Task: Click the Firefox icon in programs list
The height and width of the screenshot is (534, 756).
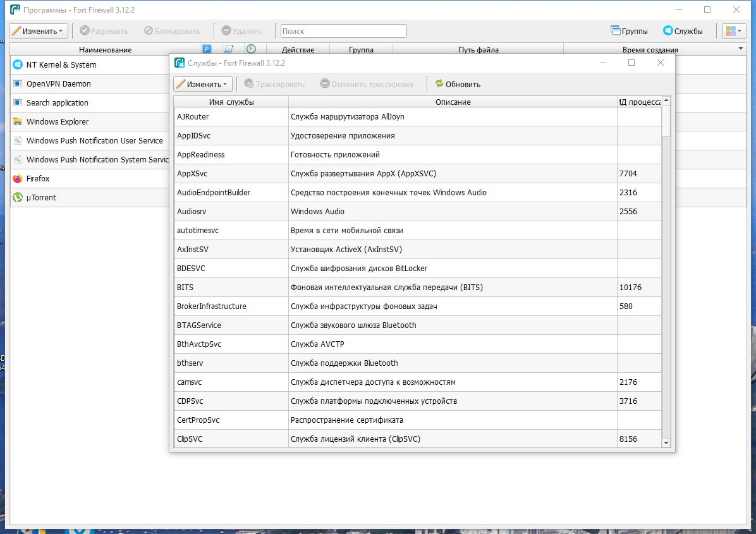Action: click(18, 178)
